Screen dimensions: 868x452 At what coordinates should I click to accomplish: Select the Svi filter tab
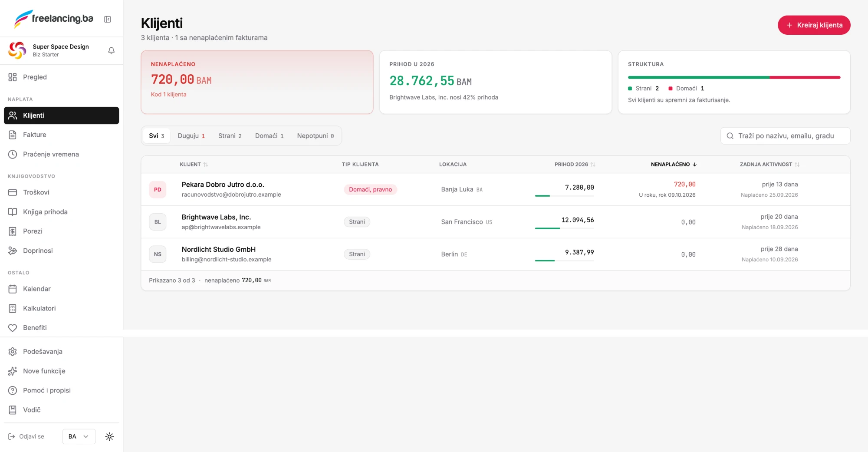point(156,136)
